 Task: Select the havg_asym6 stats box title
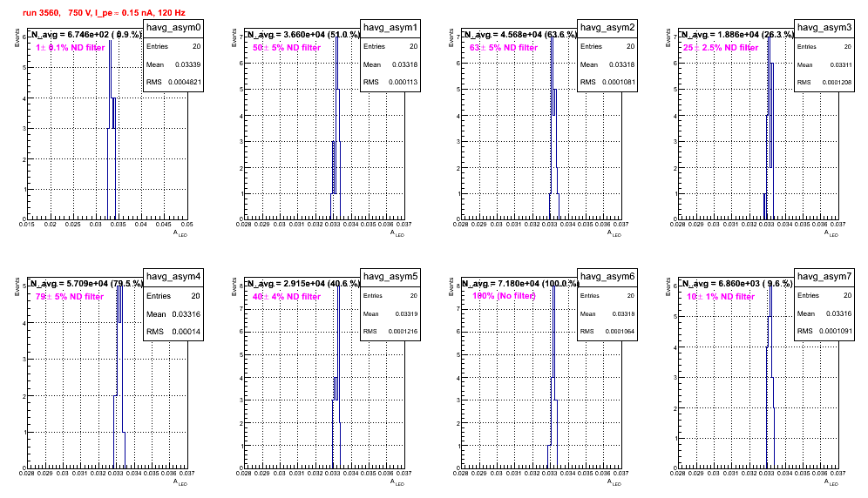pyautogui.click(x=607, y=277)
